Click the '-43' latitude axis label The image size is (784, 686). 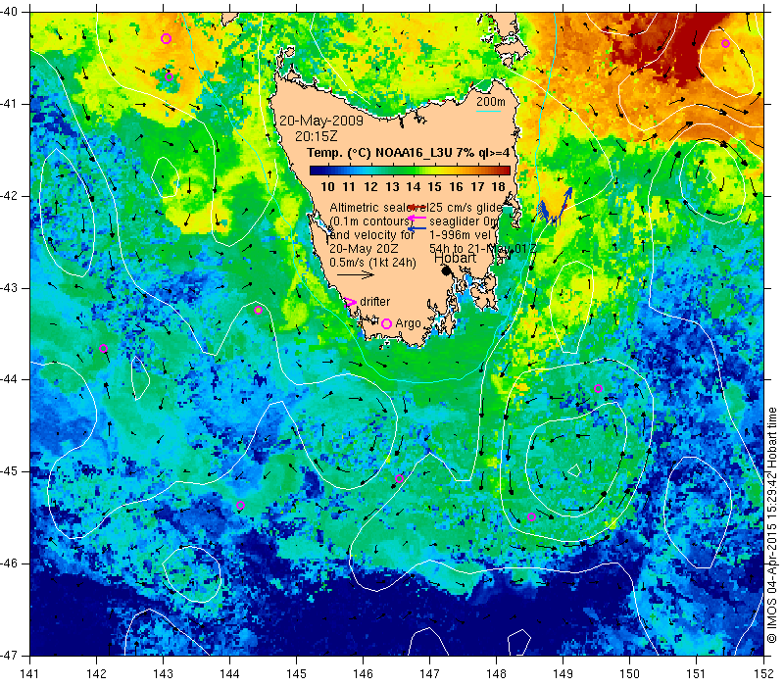click(x=9, y=288)
